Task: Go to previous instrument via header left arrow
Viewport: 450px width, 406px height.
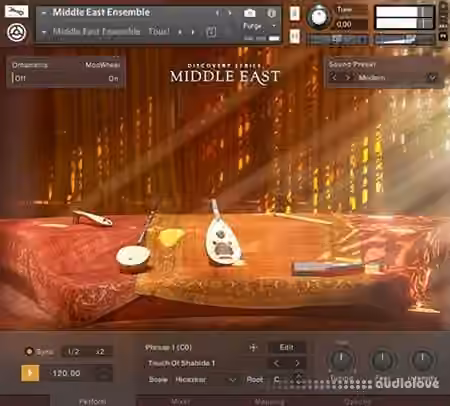Action: pos(218,13)
